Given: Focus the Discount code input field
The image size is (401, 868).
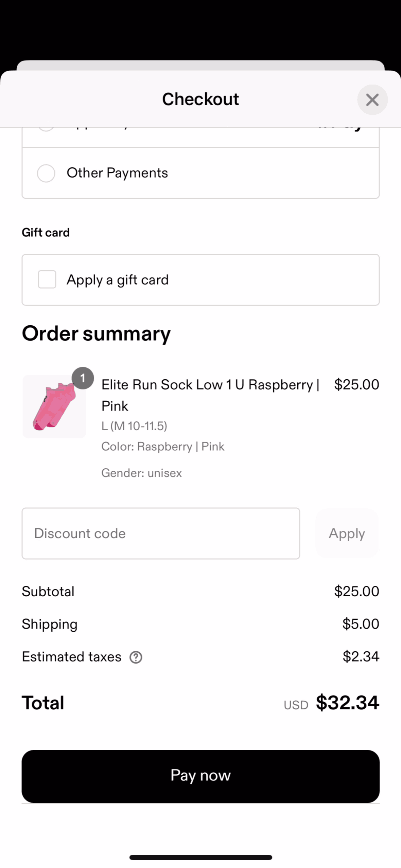Looking at the screenshot, I should click(x=161, y=533).
